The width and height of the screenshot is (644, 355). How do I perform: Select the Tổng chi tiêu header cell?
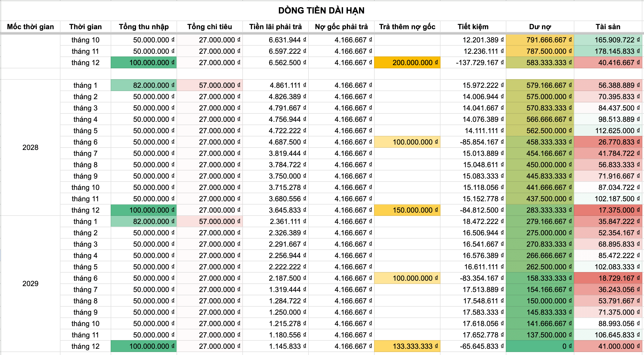click(x=210, y=27)
